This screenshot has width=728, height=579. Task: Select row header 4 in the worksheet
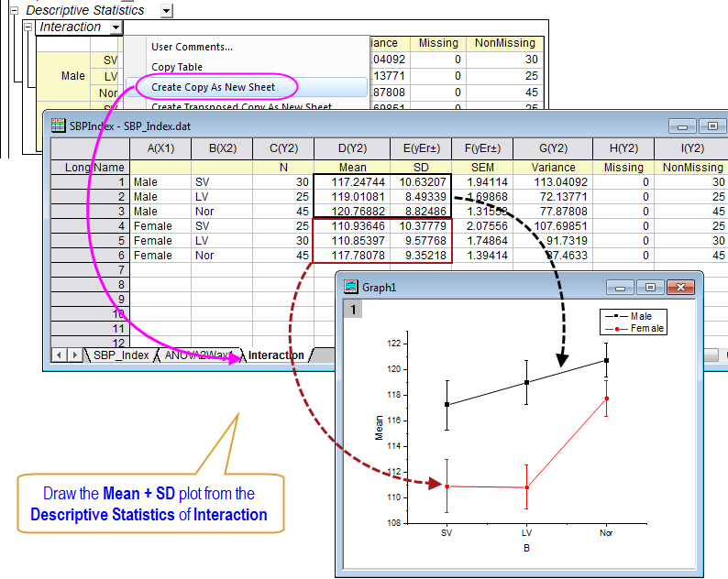point(90,226)
